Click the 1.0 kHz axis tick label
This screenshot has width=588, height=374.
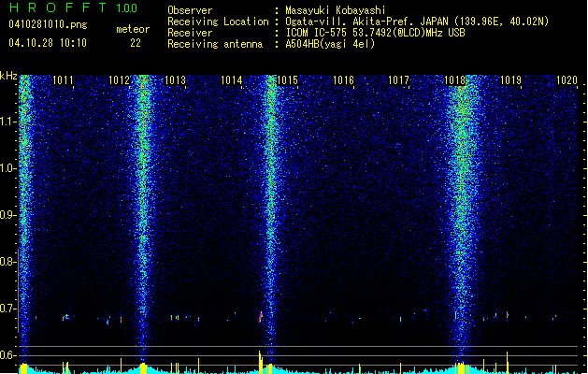[8, 168]
